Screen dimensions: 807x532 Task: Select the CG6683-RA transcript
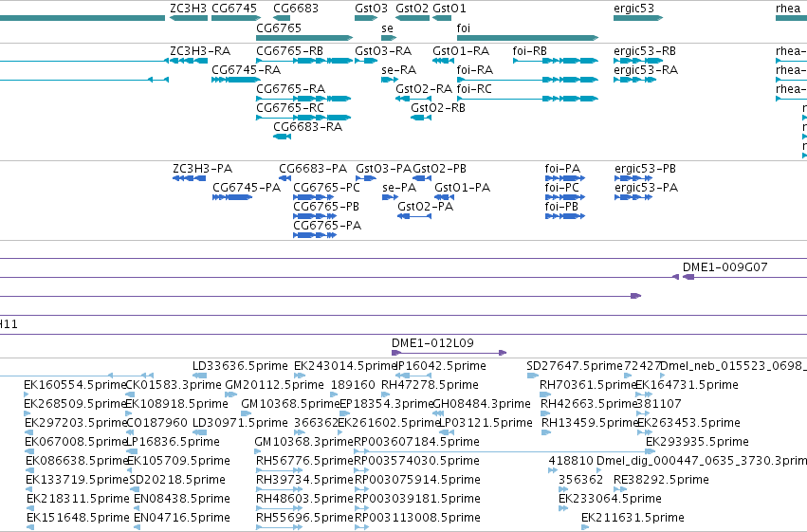click(282, 137)
